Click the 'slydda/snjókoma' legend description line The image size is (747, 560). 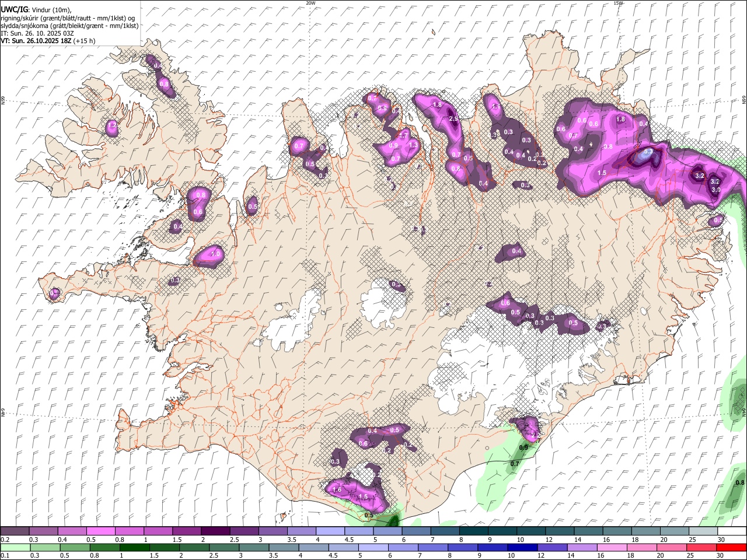tap(69, 26)
